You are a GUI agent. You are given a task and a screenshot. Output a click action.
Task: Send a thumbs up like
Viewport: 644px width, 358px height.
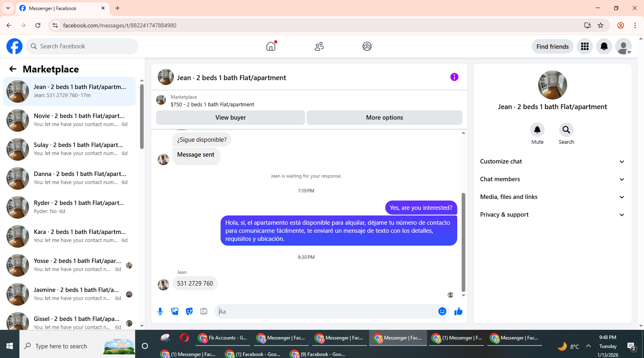tap(458, 311)
